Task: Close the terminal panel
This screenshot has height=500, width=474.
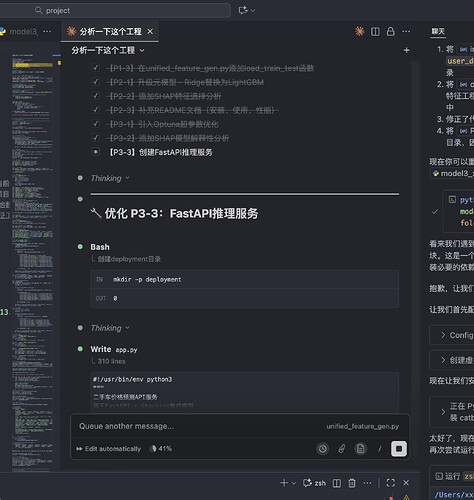Action: pyautogui.click(x=406, y=483)
